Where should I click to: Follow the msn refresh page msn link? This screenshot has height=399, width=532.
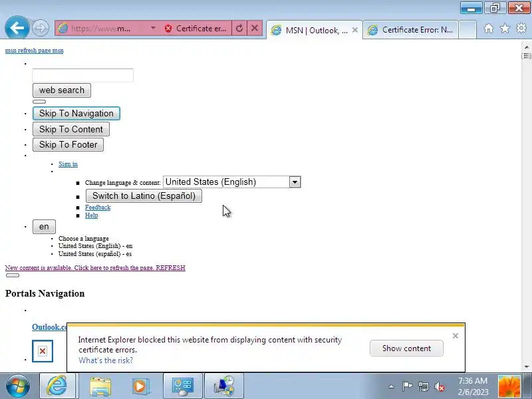click(35, 51)
